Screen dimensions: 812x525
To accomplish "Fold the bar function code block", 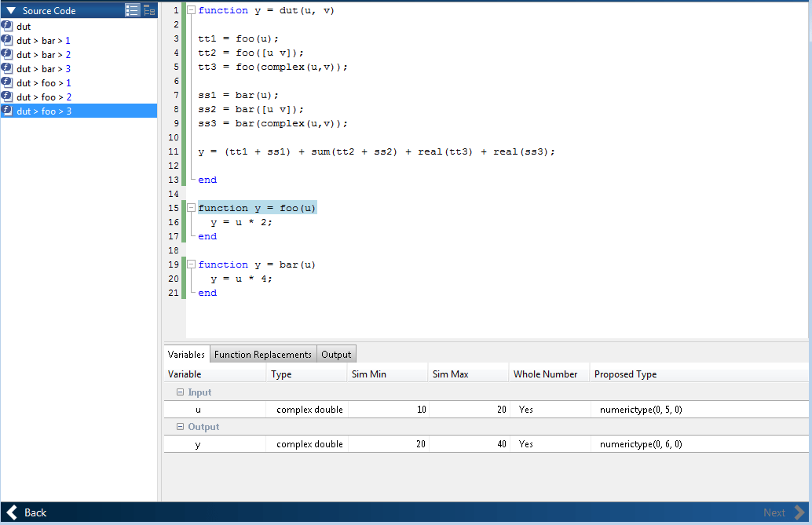I will [191, 264].
